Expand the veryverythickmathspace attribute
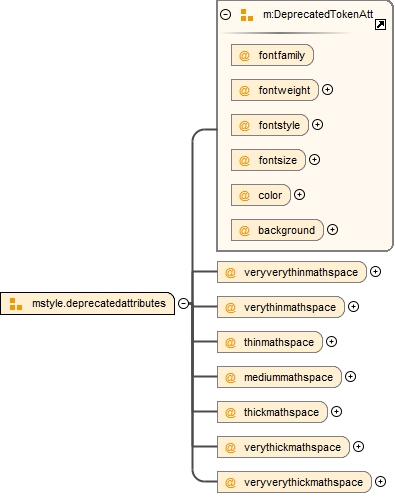This screenshot has height=498, width=395. coord(381,482)
